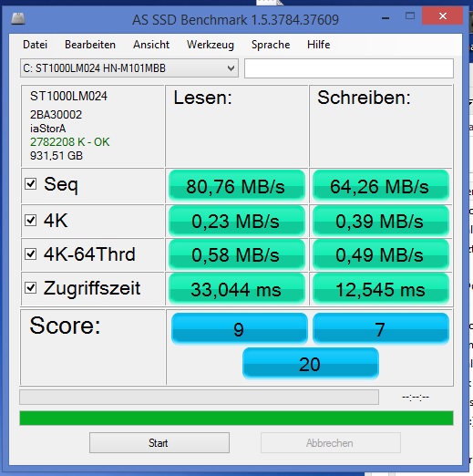Open the Bearbeiten menu
Viewport: 473px width, 476px height.
(x=90, y=45)
